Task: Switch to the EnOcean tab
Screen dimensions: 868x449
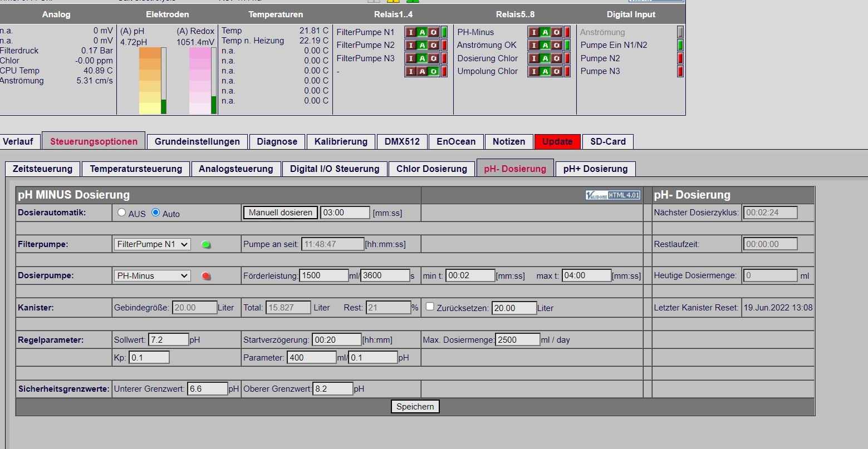Action: tap(456, 141)
